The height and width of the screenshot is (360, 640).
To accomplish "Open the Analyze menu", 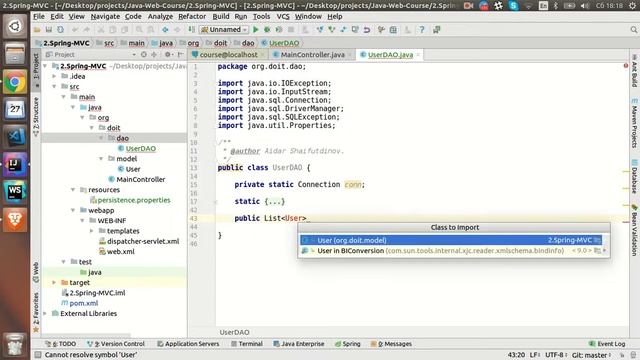I will click(x=160, y=16).
